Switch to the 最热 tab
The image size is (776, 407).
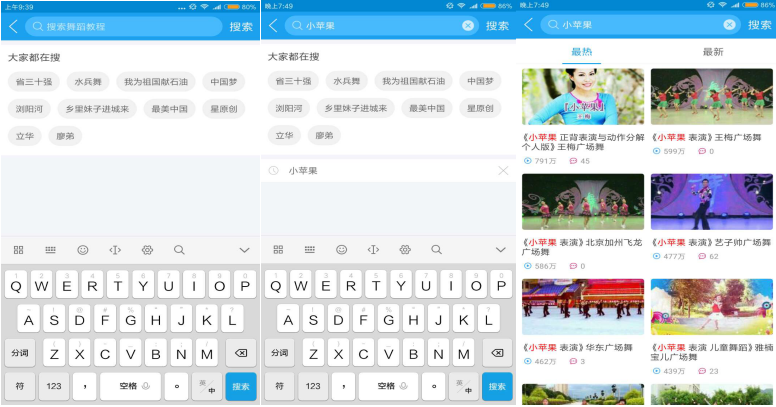(582, 52)
